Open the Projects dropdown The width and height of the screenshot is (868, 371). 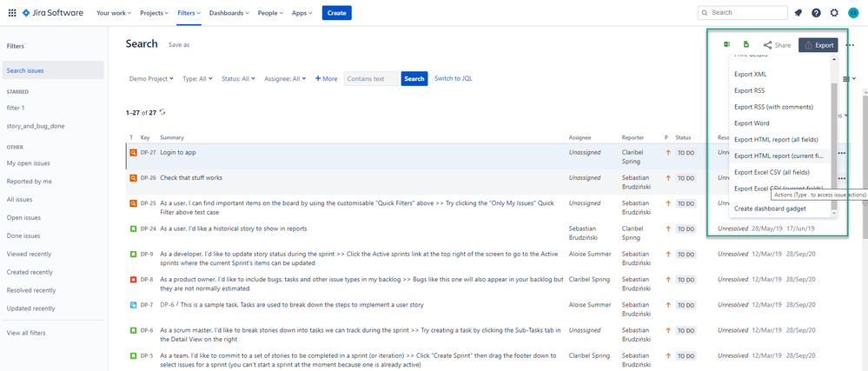tap(154, 13)
